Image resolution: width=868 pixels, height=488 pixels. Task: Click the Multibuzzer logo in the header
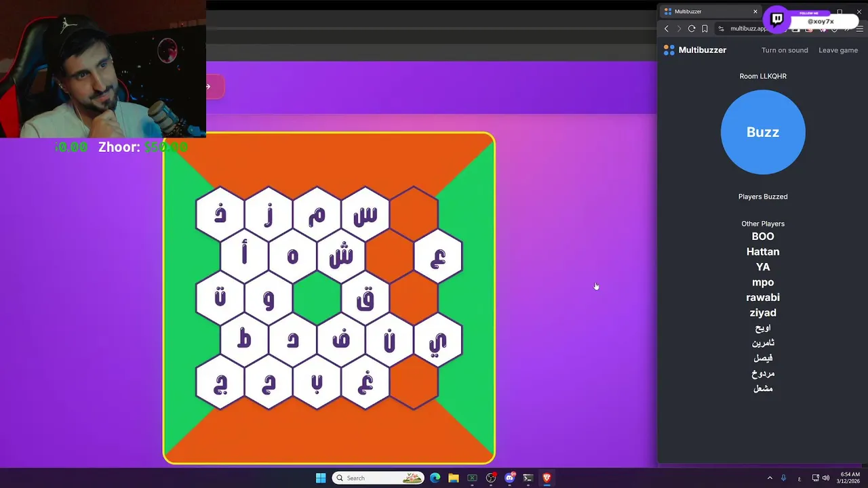[695, 50]
